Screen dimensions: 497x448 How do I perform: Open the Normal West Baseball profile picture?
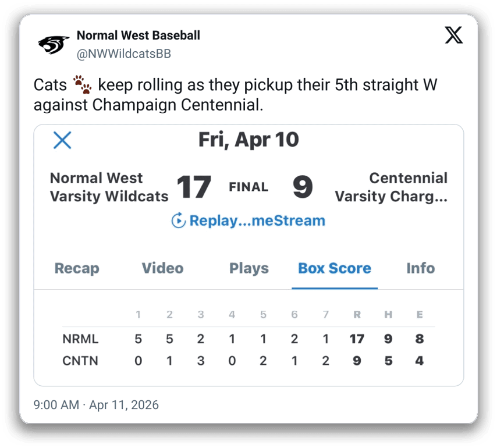point(54,44)
